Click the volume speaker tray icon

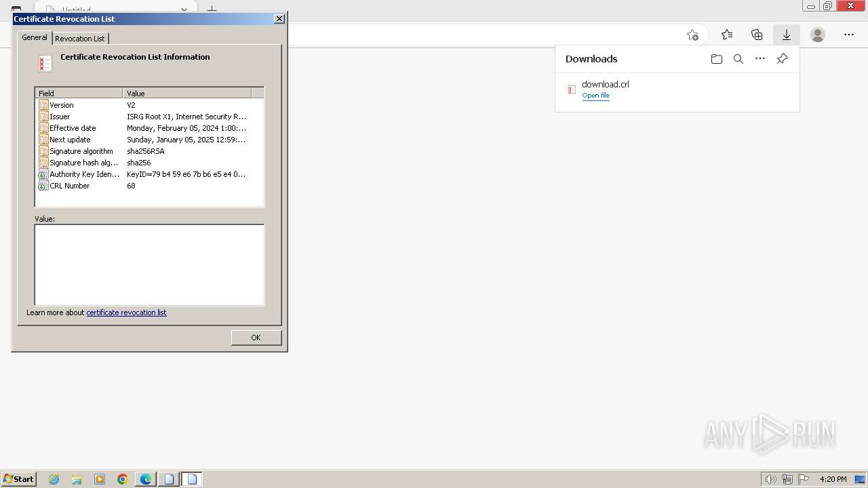tap(770, 479)
